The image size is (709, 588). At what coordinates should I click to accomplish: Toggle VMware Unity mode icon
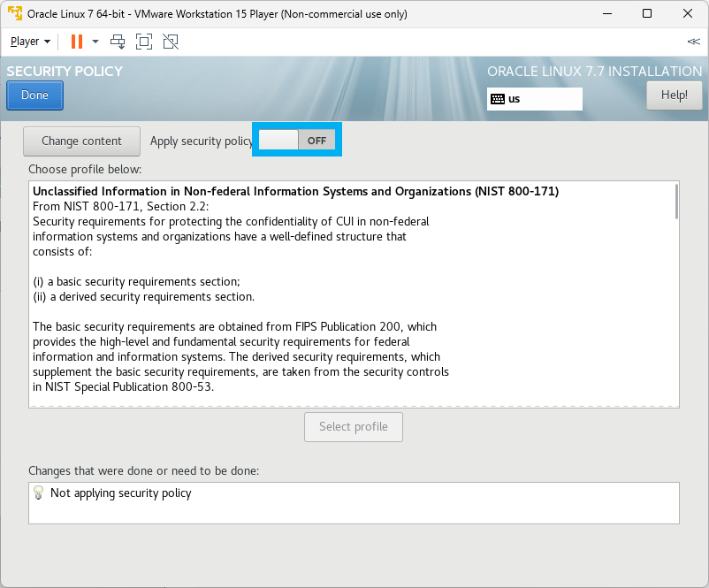click(x=171, y=42)
